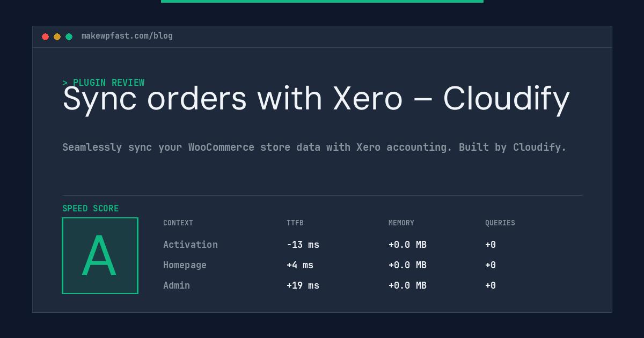Click the Homepage queries '+0' value
The image size is (644, 338).
(491, 265)
